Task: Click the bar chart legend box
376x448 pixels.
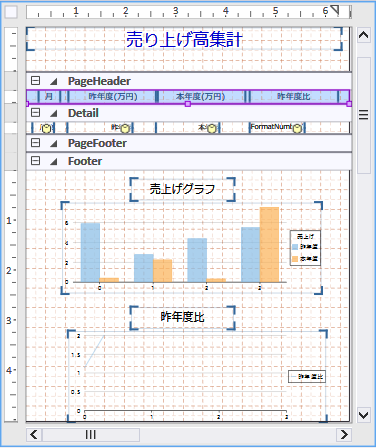Action: (305, 248)
